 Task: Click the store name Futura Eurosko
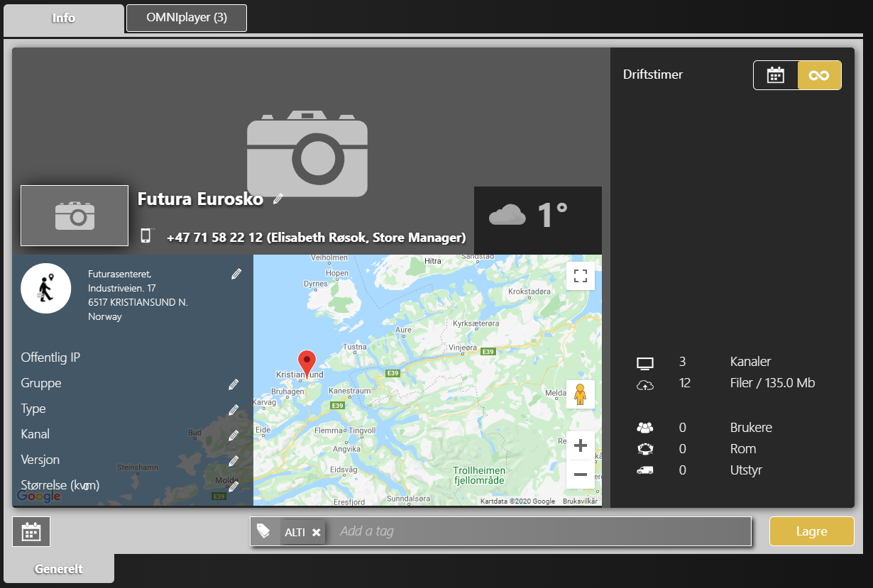pyautogui.click(x=200, y=199)
